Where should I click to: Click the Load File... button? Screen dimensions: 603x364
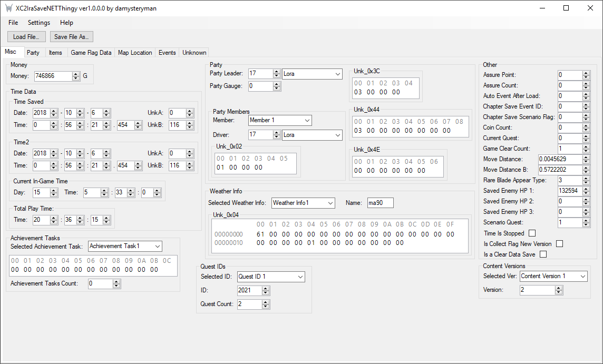pos(26,37)
